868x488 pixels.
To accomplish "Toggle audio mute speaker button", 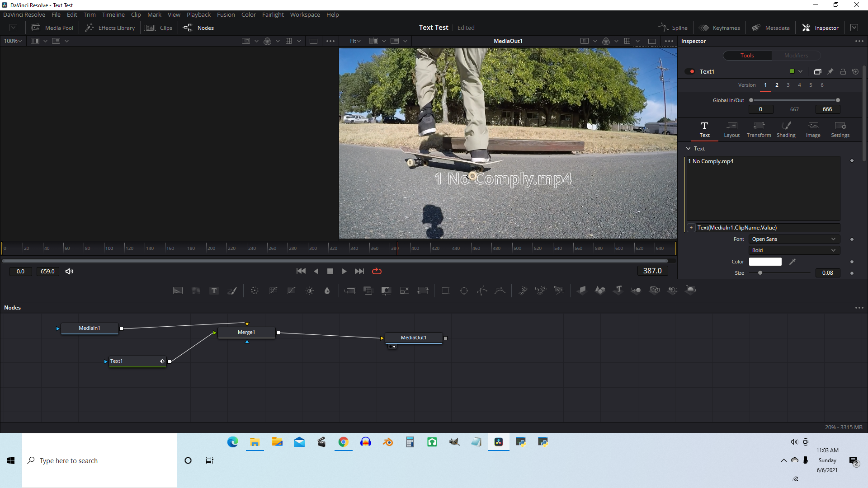I will tap(69, 271).
